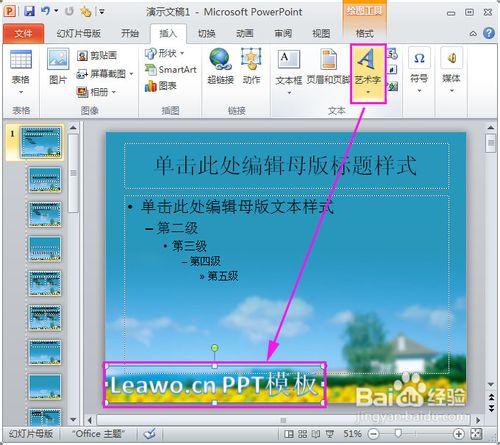Expand 媒体 dropdown arrow

[x=451, y=91]
